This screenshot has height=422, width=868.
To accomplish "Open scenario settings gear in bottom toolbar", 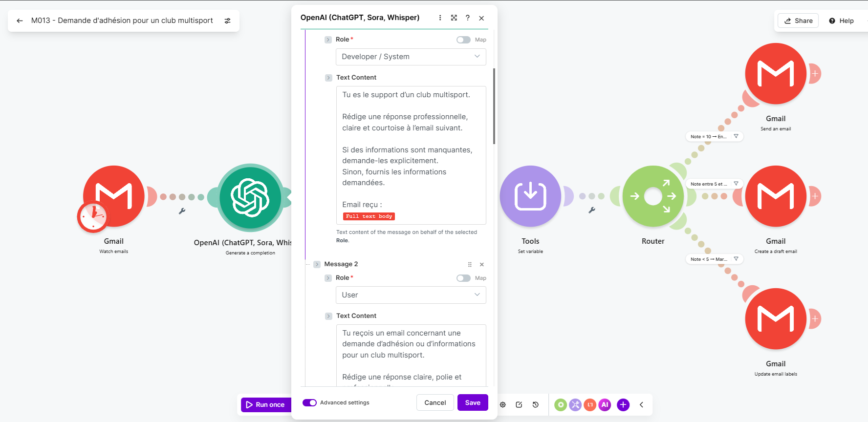I will (503, 404).
